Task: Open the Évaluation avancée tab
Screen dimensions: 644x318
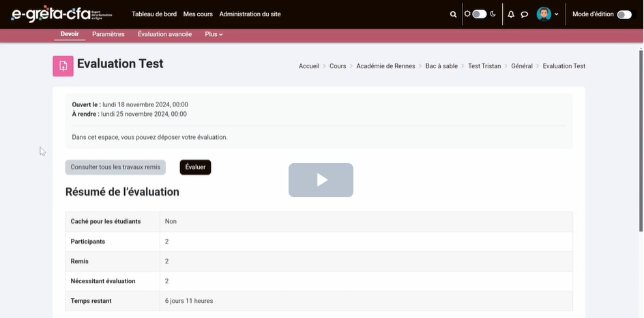Action: tap(164, 34)
